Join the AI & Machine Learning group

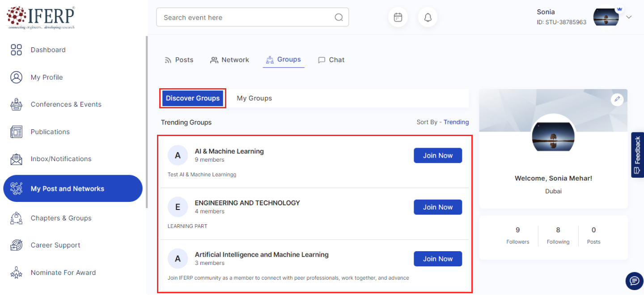pyautogui.click(x=437, y=156)
